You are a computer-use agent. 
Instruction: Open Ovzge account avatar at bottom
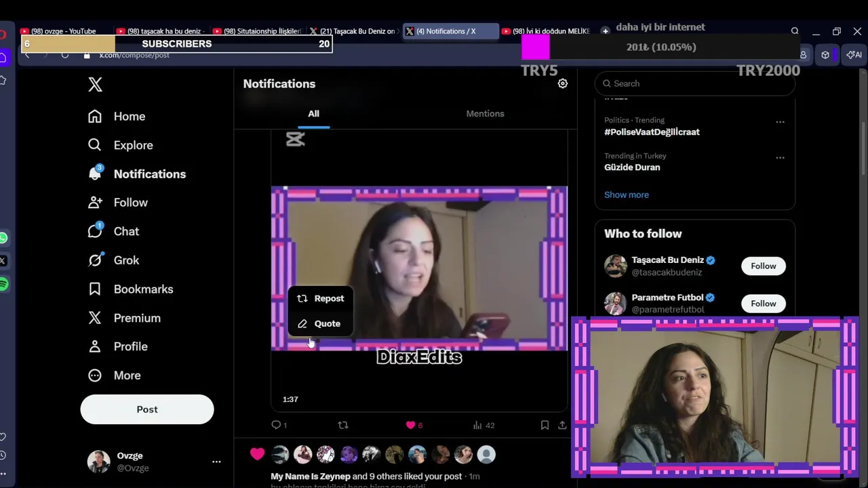(98, 462)
